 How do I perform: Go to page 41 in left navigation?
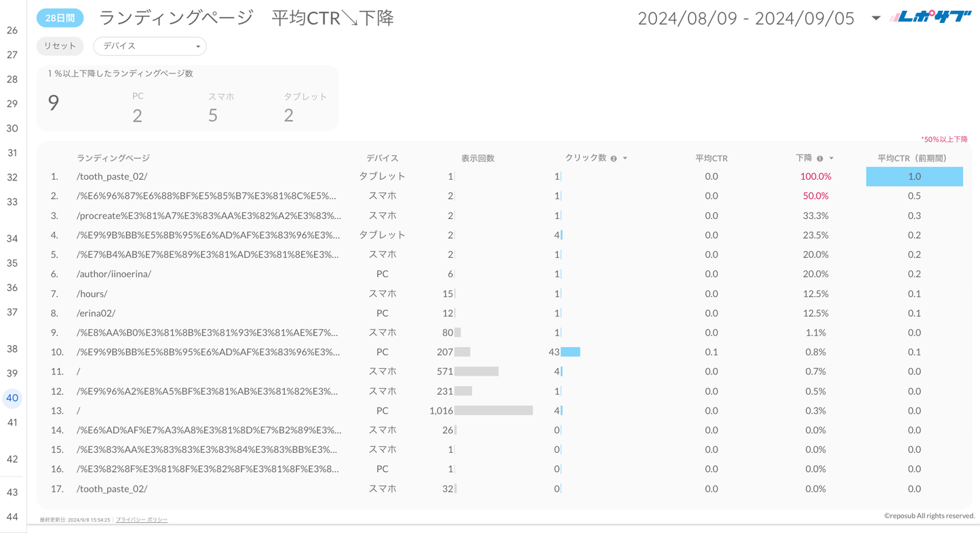tap(12, 422)
